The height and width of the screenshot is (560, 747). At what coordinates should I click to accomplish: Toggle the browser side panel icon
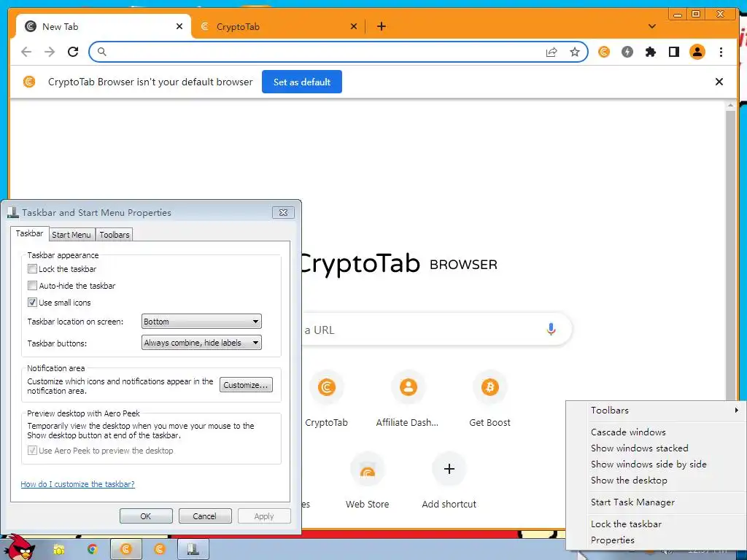(x=673, y=52)
